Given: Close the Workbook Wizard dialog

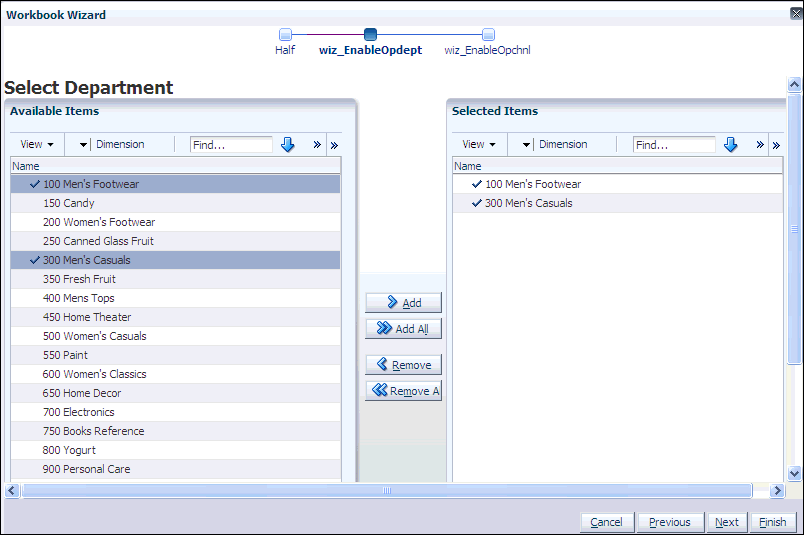Looking at the screenshot, I should point(796,14).
